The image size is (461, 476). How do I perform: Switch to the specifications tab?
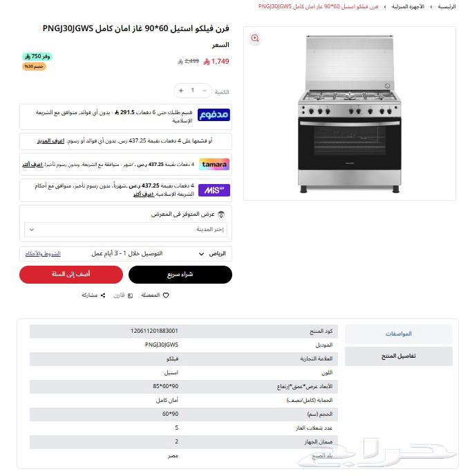pyautogui.click(x=399, y=334)
